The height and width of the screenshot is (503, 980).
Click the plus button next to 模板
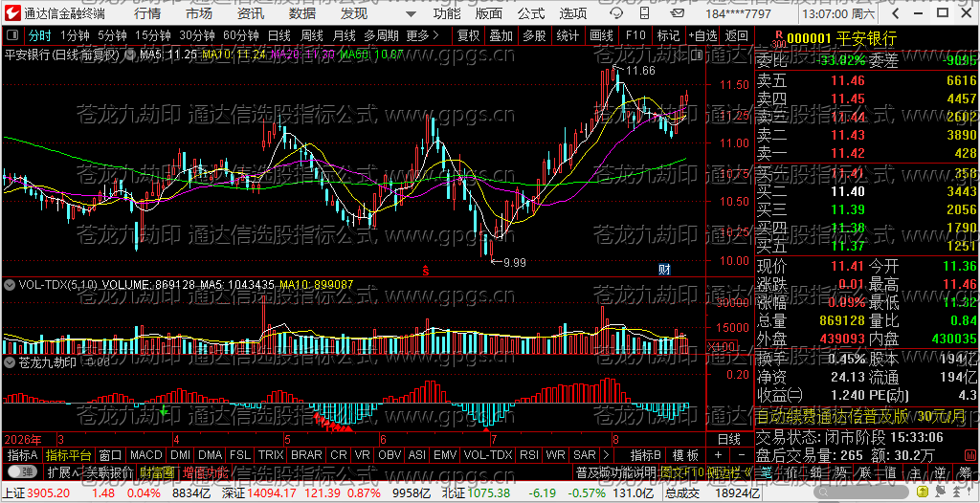(x=718, y=455)
